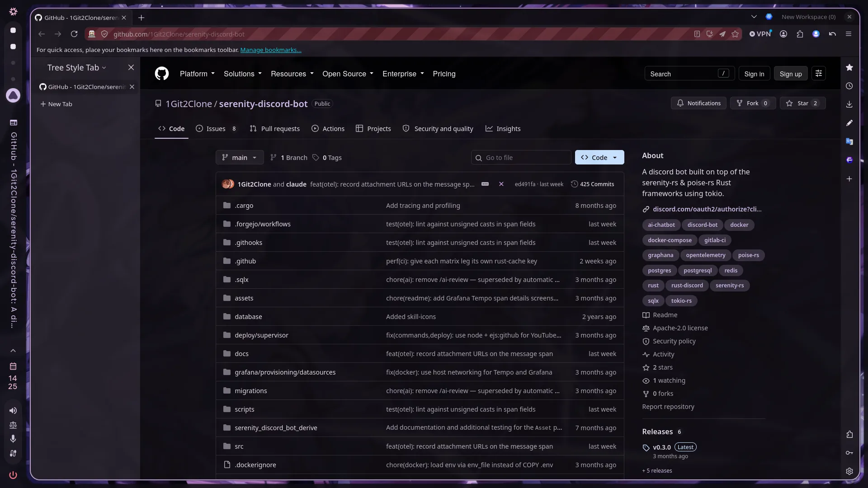The width and height of the screenshot is (868, 488).
Task: Expand the commit message ellipsis button
Action: pos(485,184)
